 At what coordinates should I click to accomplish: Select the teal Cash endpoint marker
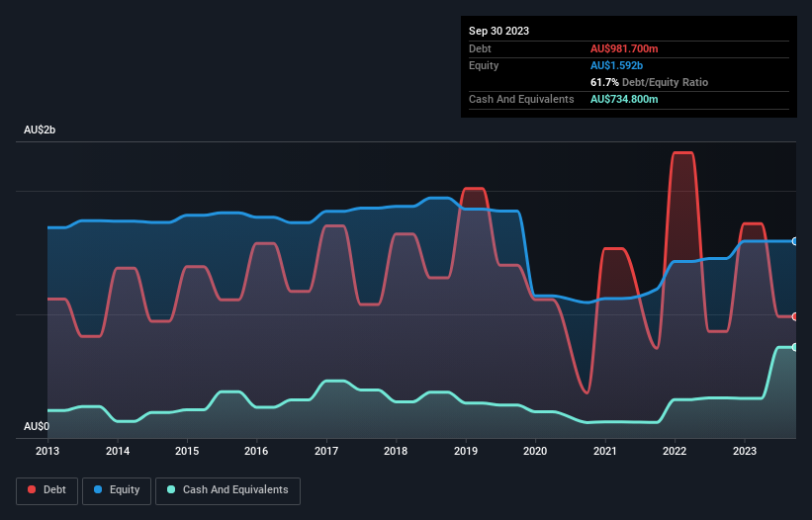pyautogui.click(x=795, y=347)
